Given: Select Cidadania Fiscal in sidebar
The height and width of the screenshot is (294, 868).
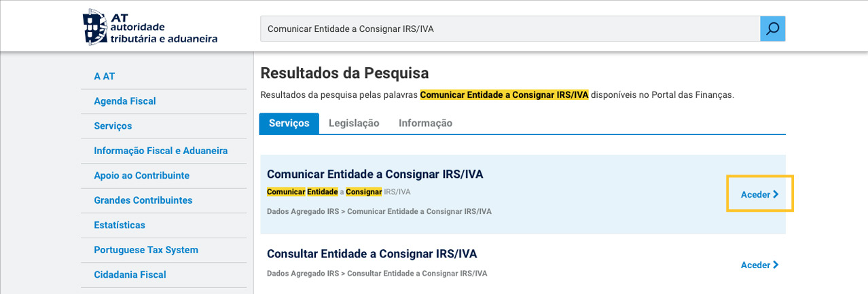Looking at the screenshot, I should pyautogui.click(x=130, y=274).
